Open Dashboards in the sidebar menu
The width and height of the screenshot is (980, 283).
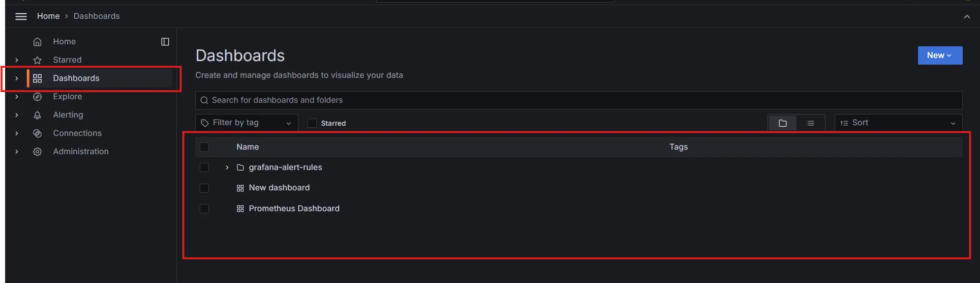76,78
